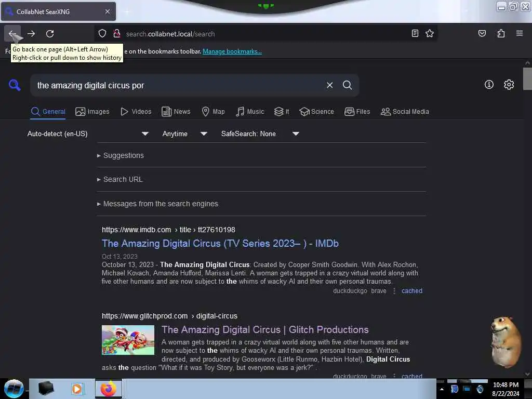The image size is (532, 399).
Task: Switch to Videos results tab
Action: coord(136,112)
